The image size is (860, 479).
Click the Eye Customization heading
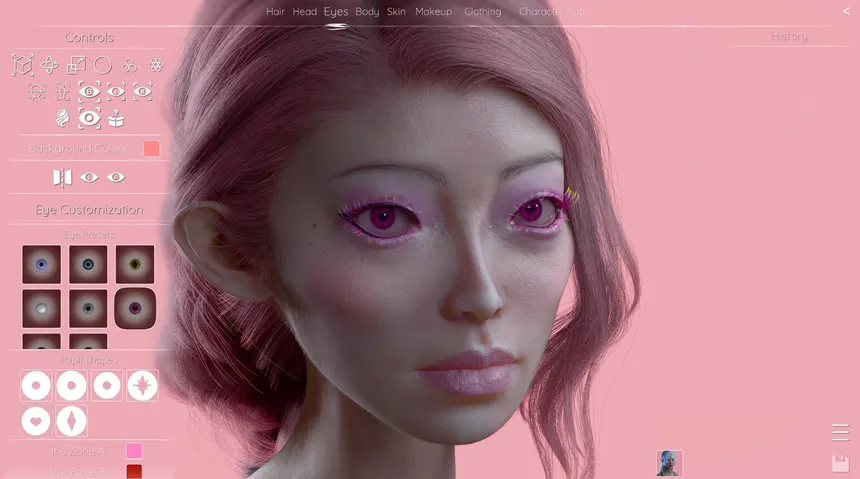[89, 210]
